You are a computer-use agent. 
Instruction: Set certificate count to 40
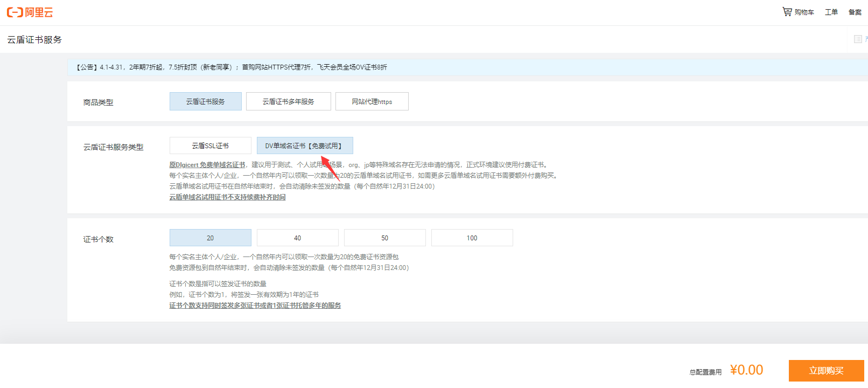[298, 238]
